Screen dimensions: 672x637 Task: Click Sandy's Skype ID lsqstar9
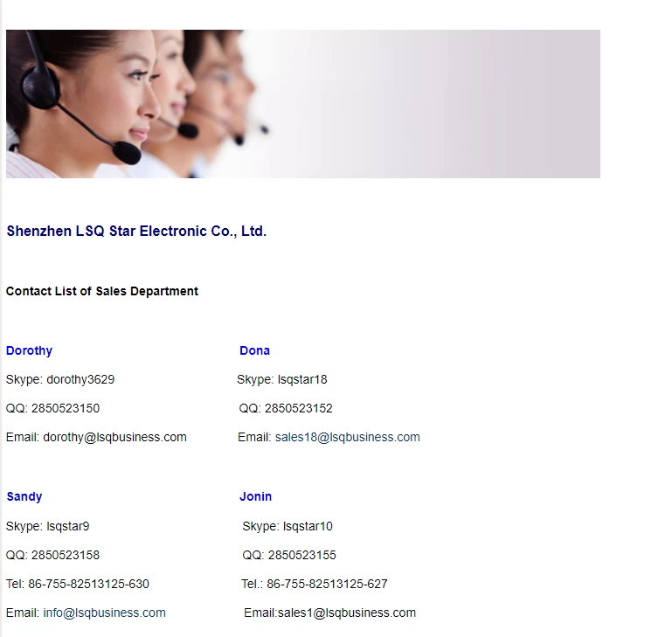pos(67,526)
